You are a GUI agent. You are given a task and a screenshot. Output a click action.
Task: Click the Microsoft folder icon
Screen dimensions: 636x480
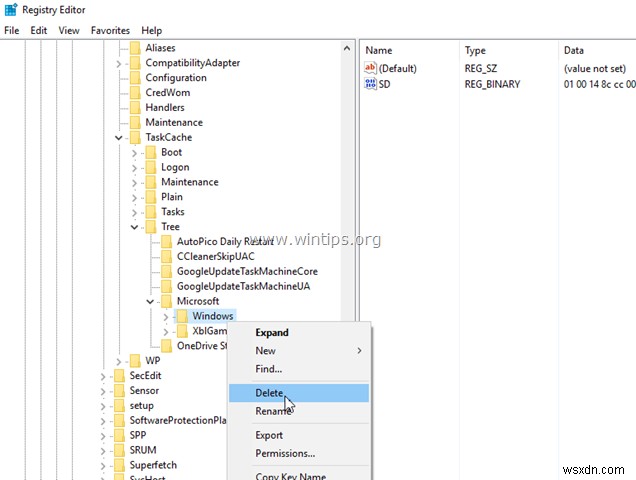pyautogui.click(x=166, y=301)
